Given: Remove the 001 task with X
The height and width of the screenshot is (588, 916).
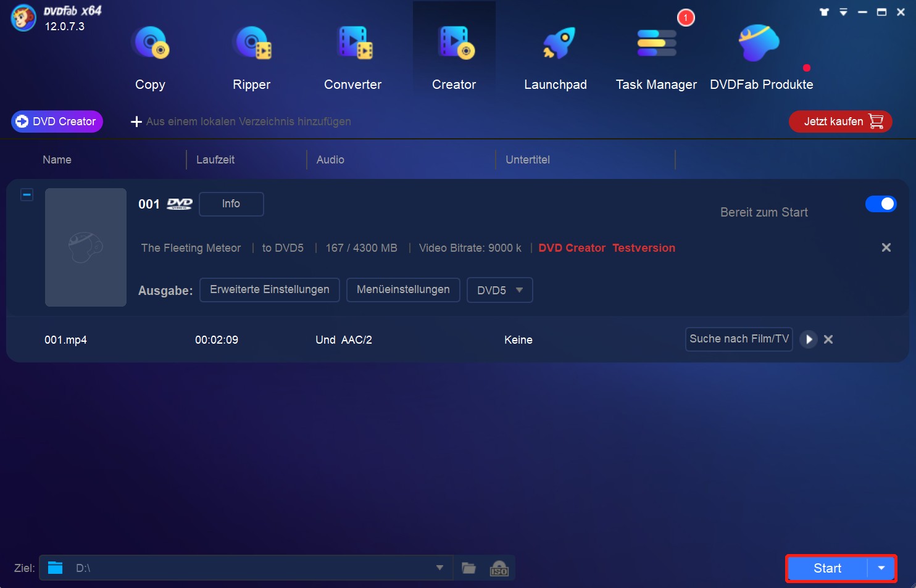Looking at the screenshot, I should click(x=886, y=247).
